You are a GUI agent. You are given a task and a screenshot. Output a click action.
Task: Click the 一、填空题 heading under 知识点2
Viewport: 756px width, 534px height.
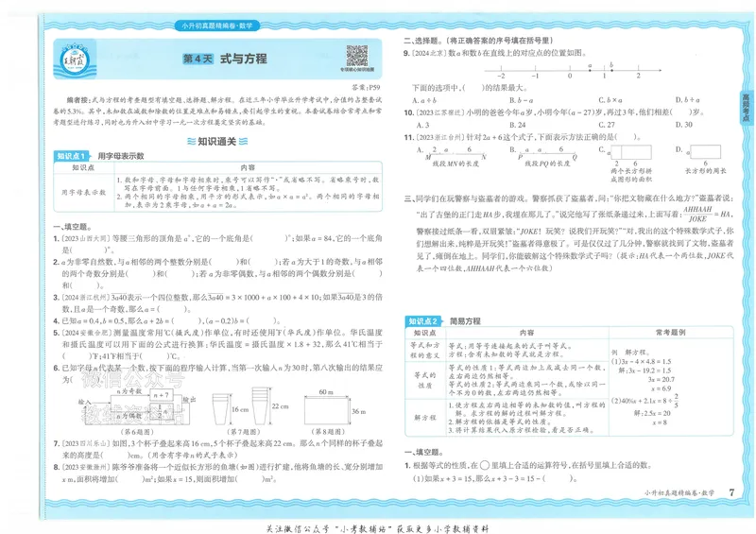pos(423,452)
